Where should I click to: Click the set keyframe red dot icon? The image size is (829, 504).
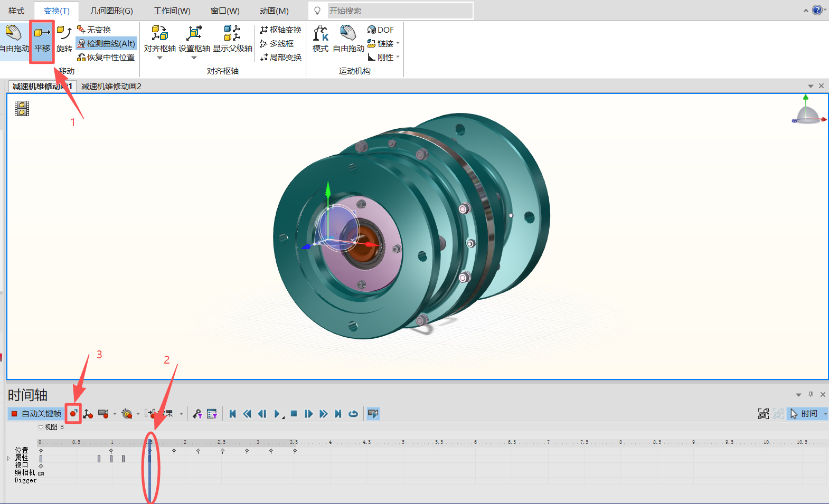[x=73, y=414]
